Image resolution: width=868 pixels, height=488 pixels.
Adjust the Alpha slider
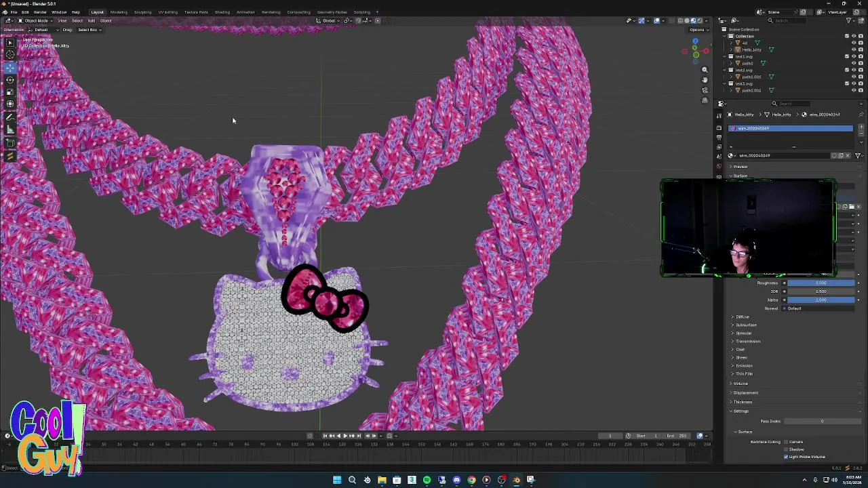click(x=821, y=300)
